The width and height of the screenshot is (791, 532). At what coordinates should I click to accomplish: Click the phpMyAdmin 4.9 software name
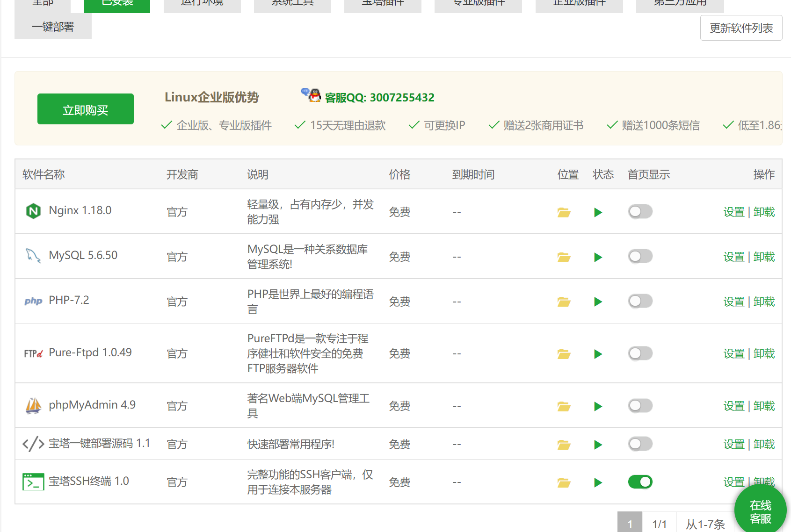pos(92,405)
